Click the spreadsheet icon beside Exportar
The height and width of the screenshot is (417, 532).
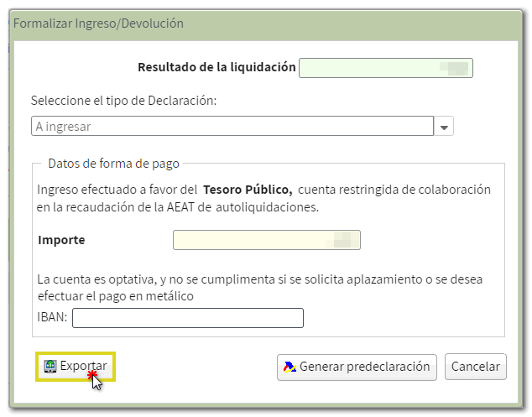(x=50, y=367)
